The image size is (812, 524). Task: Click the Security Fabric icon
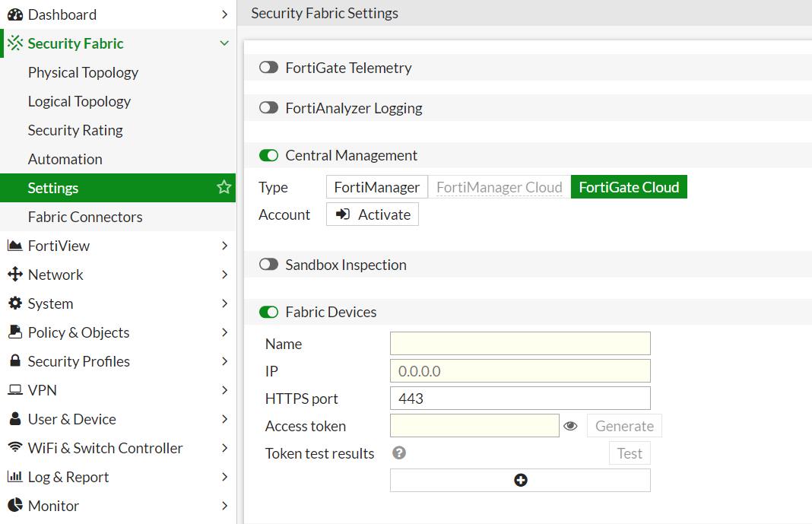(15, 43)
